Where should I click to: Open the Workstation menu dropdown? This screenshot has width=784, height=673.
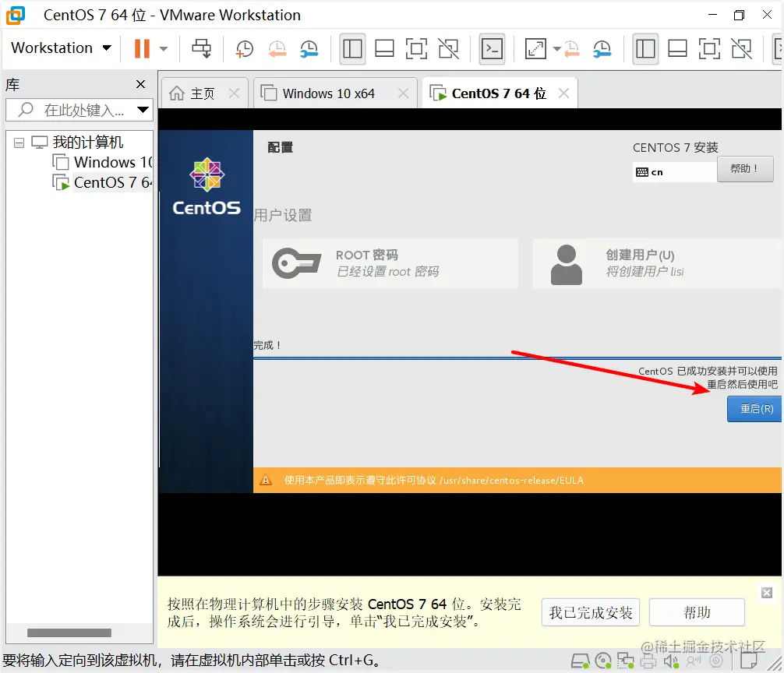pyautogui.click(x=61, y=48)
